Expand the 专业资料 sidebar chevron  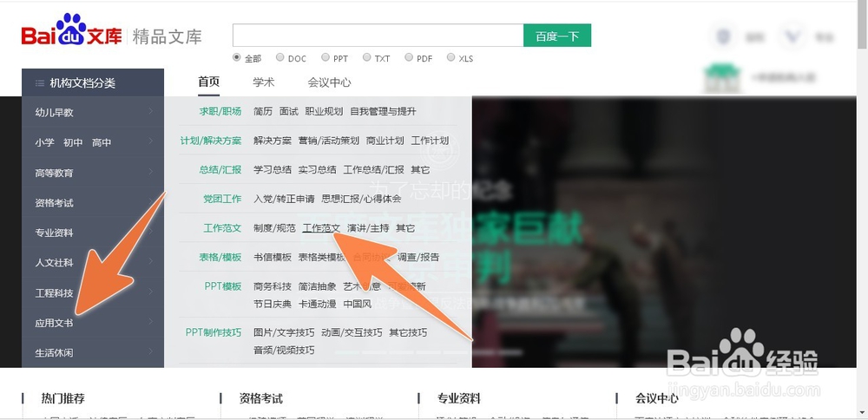(x=150, y=232)
